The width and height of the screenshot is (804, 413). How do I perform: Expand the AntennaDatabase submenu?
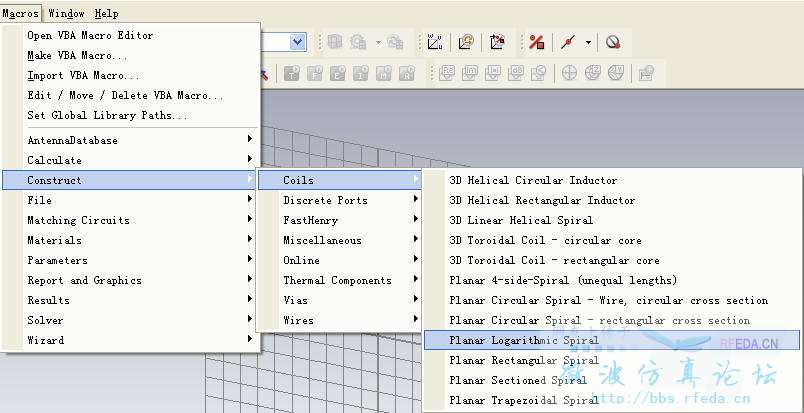pos(131,140)
